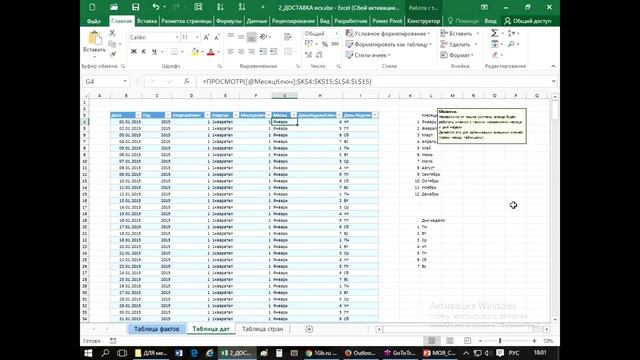Switch to the Вставка ribbon tab

pyautogui.click(x=147, y=21)
